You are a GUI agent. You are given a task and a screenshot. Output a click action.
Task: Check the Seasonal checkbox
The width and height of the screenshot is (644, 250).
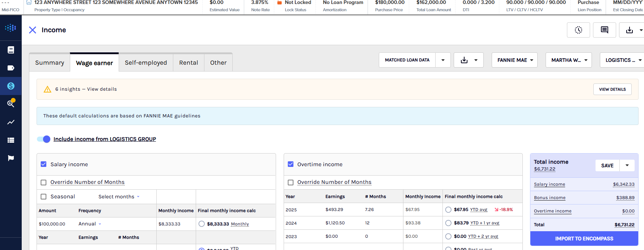point(43,197)
